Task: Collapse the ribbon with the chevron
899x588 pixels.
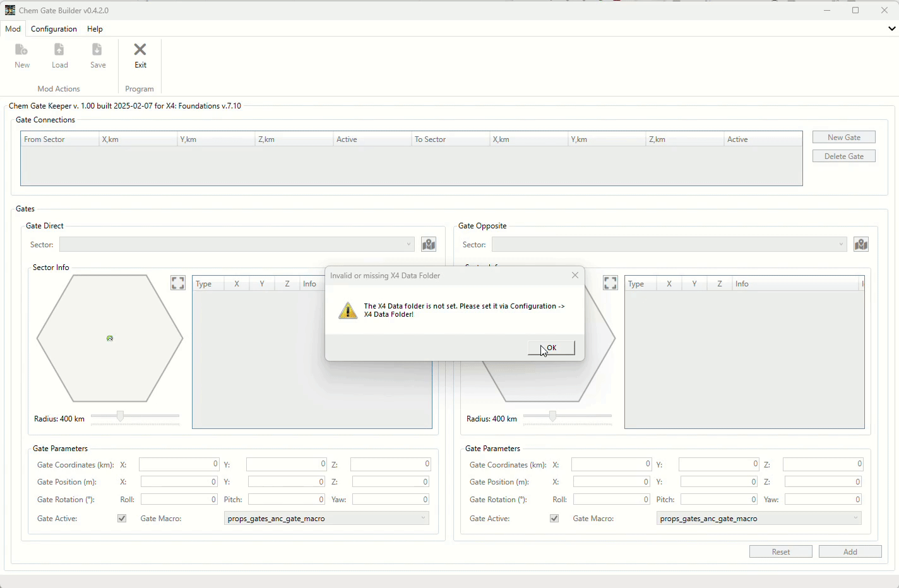Action: click(892, 28)
